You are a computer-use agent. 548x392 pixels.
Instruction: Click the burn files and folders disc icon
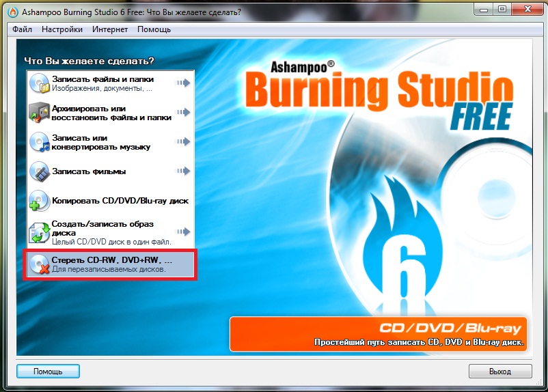pos(39,83)
